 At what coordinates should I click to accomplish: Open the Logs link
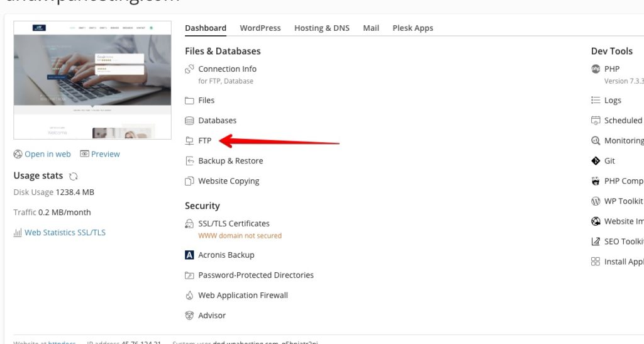[613, 101]
